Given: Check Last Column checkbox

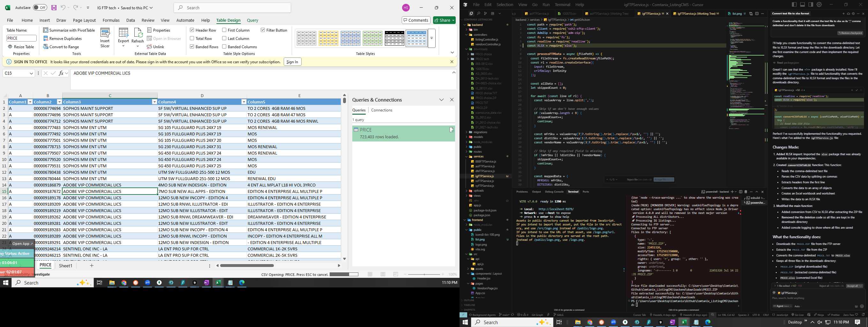Looking at the screenshot, I should tap(224, 38).
